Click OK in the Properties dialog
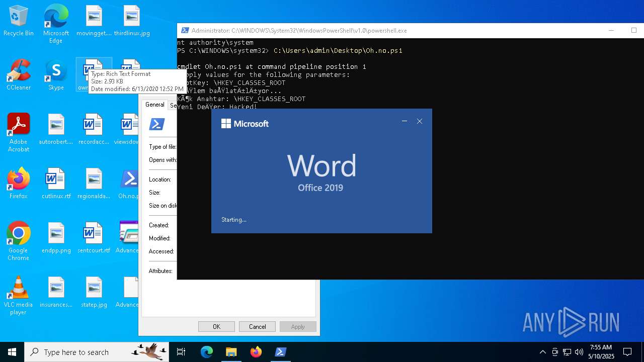This screenshot has width=644, height=362. click(x=216, y=327)
